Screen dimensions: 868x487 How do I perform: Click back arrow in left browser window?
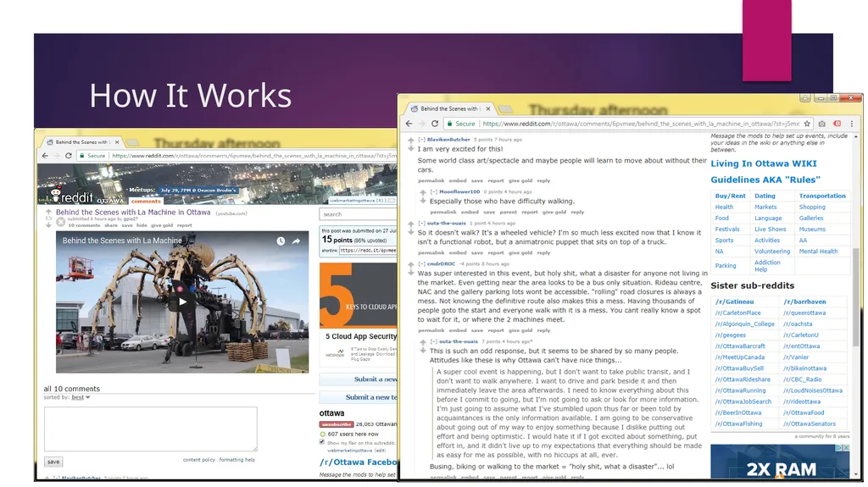coord(45,156)
